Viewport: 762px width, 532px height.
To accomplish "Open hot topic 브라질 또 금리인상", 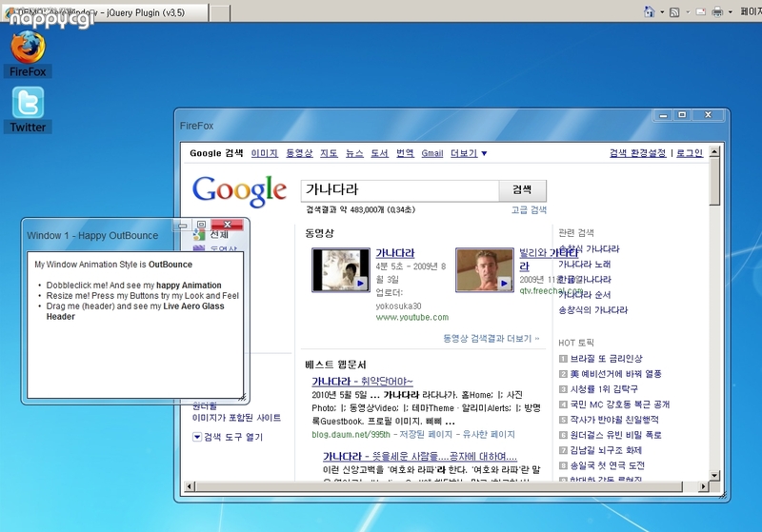I will (x=606, y=359).
